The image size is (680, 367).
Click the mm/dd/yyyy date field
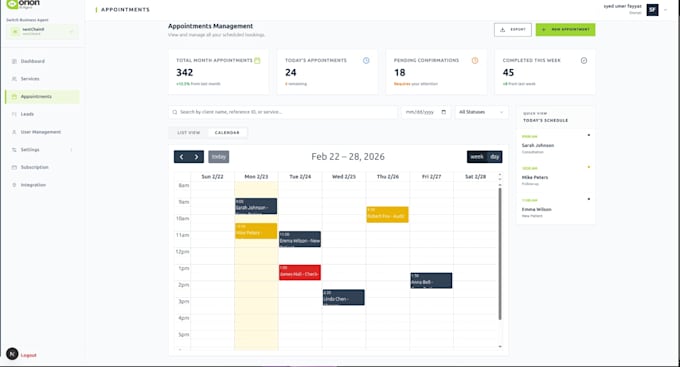click(425, 112)
